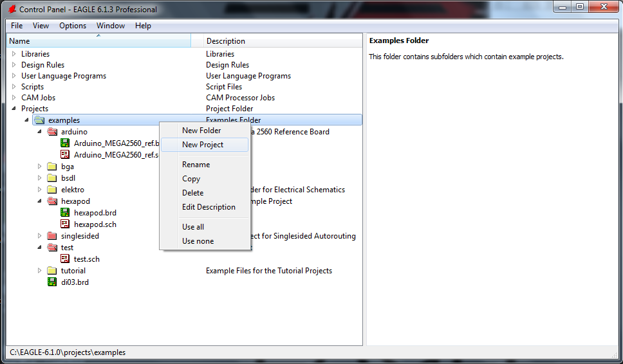Screen dimensions: 623x364
Task: Click the red hexapod project folder icon
Action: (52, 201)
